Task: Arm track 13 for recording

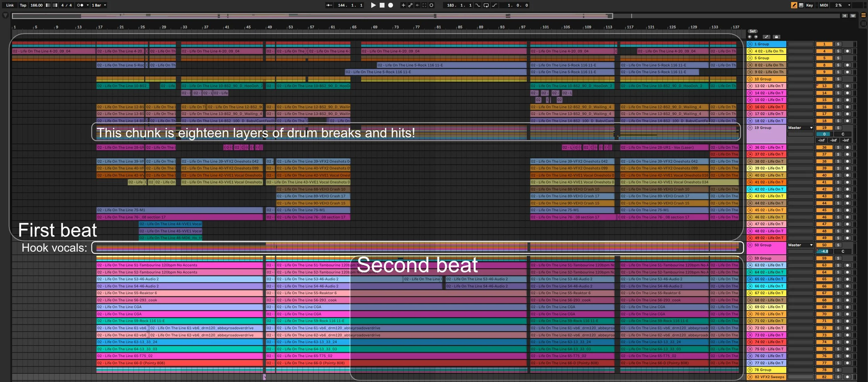Action: tap(847, 86)
